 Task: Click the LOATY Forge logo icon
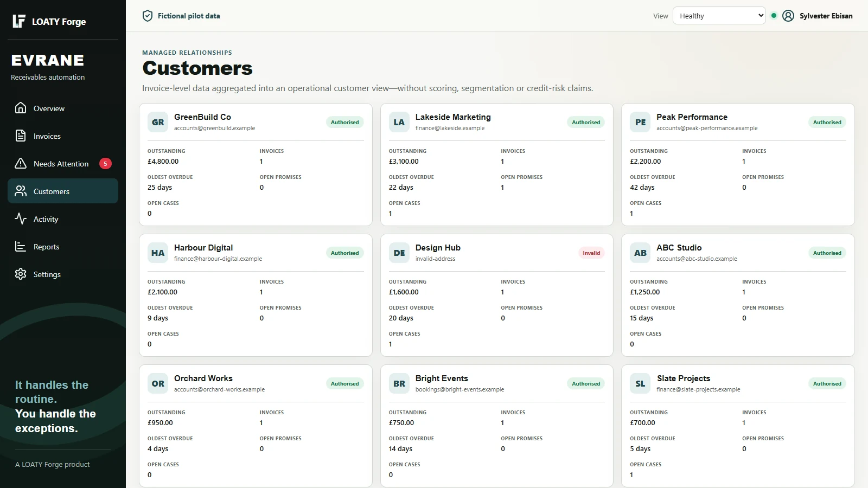coord(19,21)
